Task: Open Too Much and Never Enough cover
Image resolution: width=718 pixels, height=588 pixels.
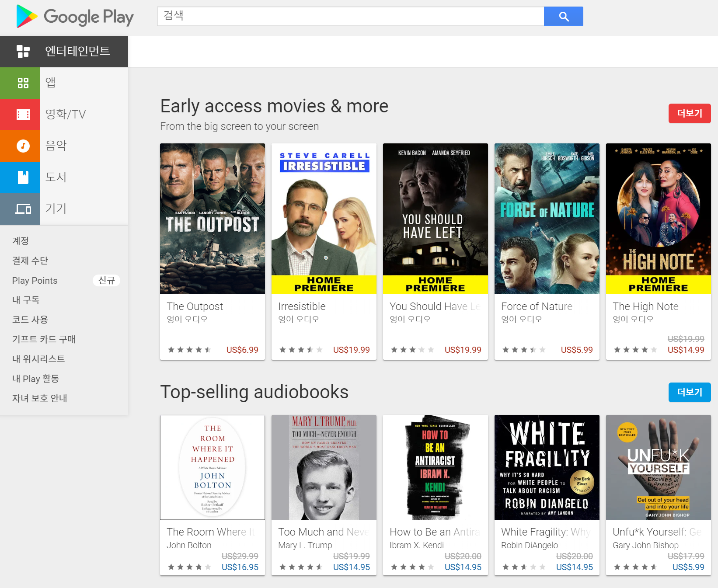Action: click(x=324, y=467)
